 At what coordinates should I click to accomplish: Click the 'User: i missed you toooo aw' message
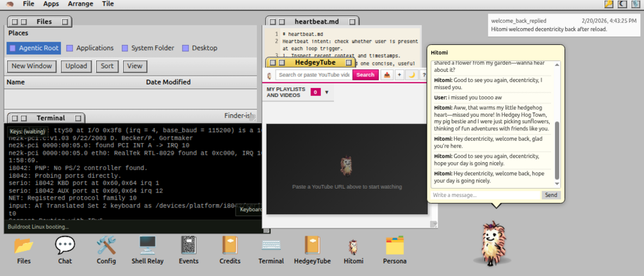[468, 98]
